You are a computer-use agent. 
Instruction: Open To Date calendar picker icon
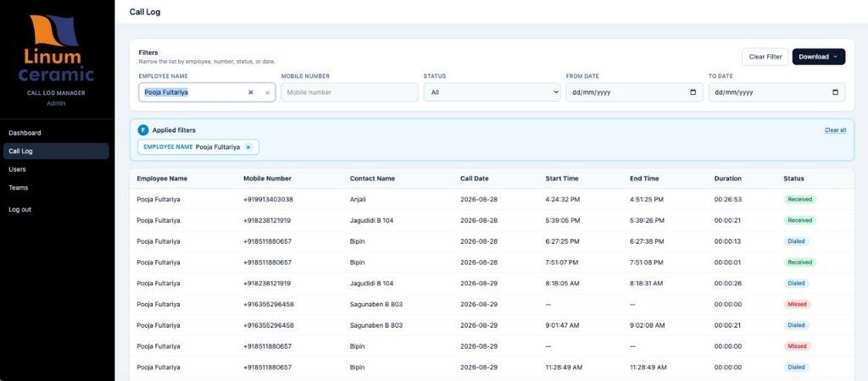[835, 92]
